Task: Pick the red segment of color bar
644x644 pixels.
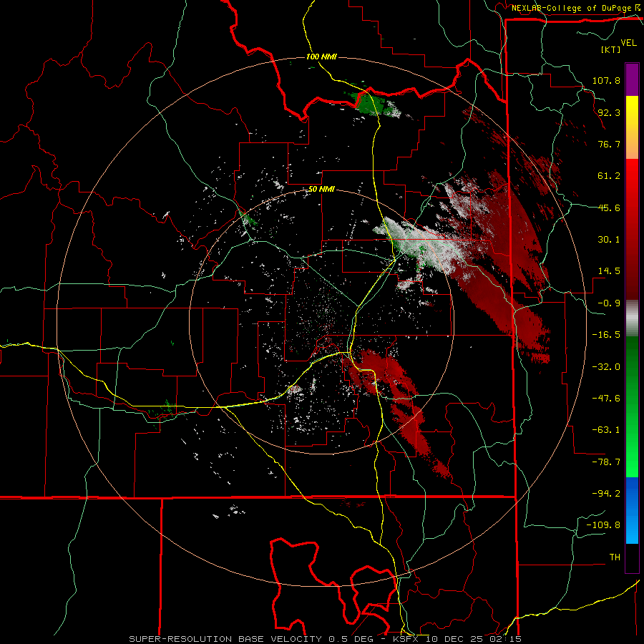Action: coord(632,229)
